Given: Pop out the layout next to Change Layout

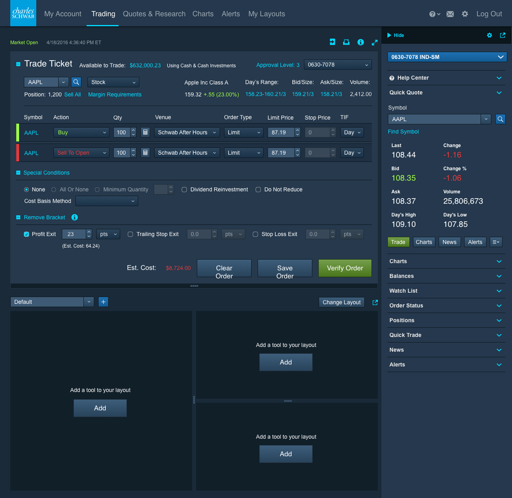Looking at the screenshot, I should (x=375, y=302).
